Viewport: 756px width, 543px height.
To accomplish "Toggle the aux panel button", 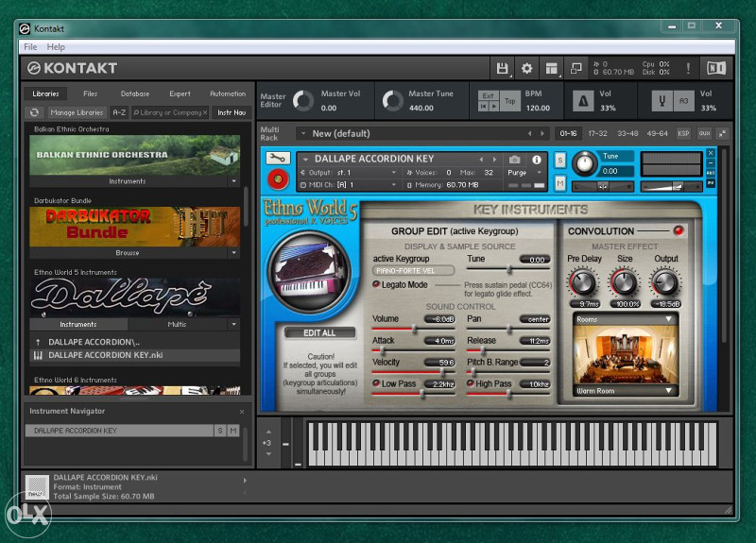I will (704, 133).
